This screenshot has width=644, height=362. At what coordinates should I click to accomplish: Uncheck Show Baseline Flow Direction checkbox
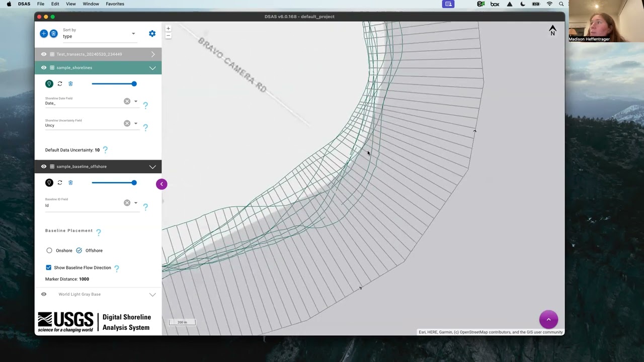click(x=49, y=267)
